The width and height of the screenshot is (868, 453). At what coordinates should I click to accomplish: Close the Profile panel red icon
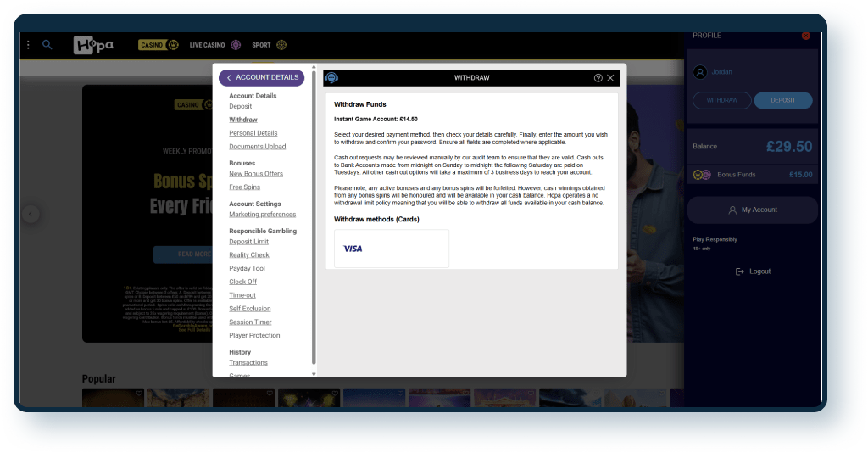tap(805, 36)
